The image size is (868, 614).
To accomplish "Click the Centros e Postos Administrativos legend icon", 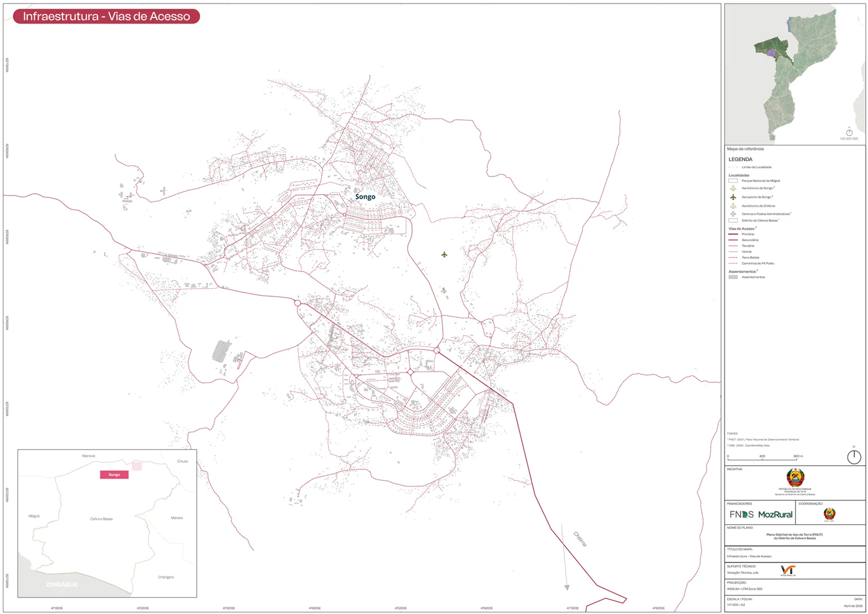I will (x=733, y=214).
